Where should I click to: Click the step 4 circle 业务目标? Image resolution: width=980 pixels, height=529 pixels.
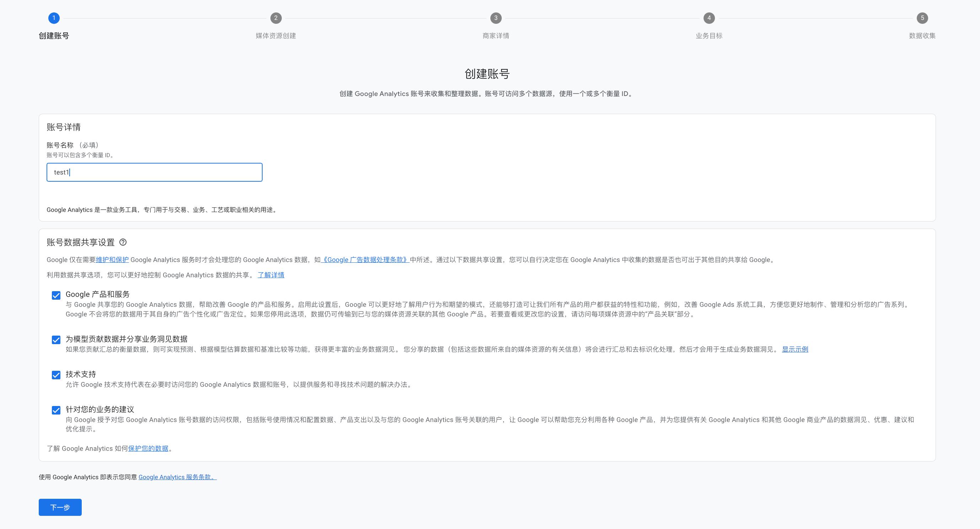coord(709,18)
